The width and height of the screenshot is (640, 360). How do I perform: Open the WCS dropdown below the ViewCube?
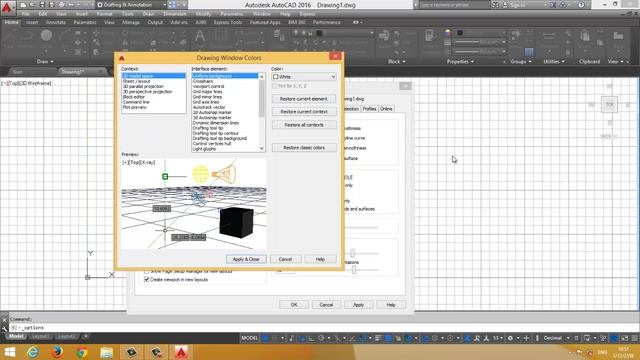[x=608, y=137]
